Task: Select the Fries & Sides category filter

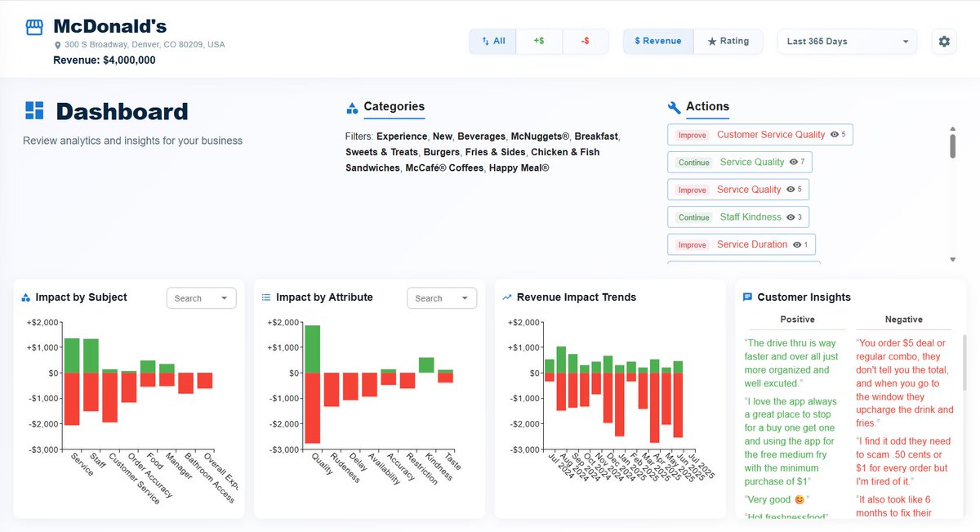Action: [x=495, y=152]
